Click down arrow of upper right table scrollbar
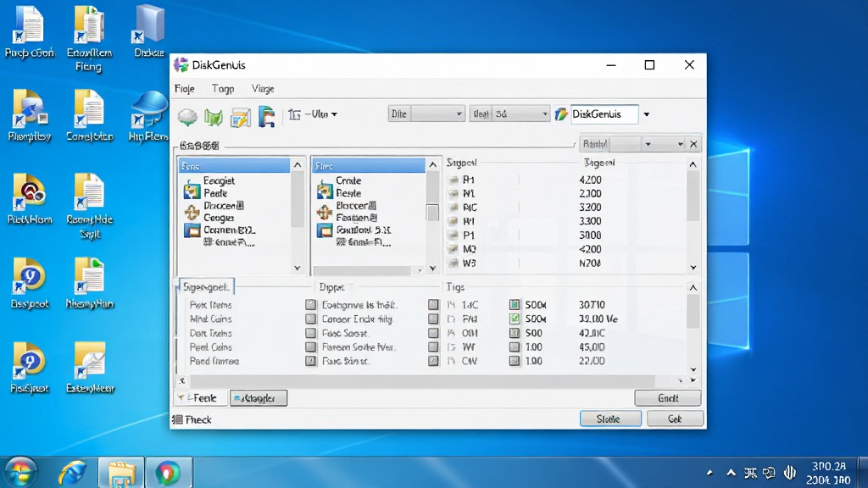This screenshot has width=868, height=488. coord(693,268)
